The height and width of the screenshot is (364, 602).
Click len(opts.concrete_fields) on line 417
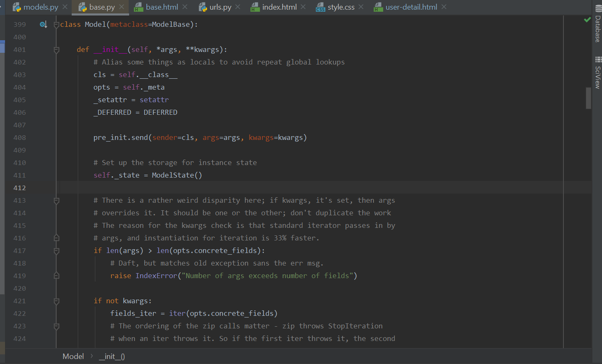coord(209,250)
